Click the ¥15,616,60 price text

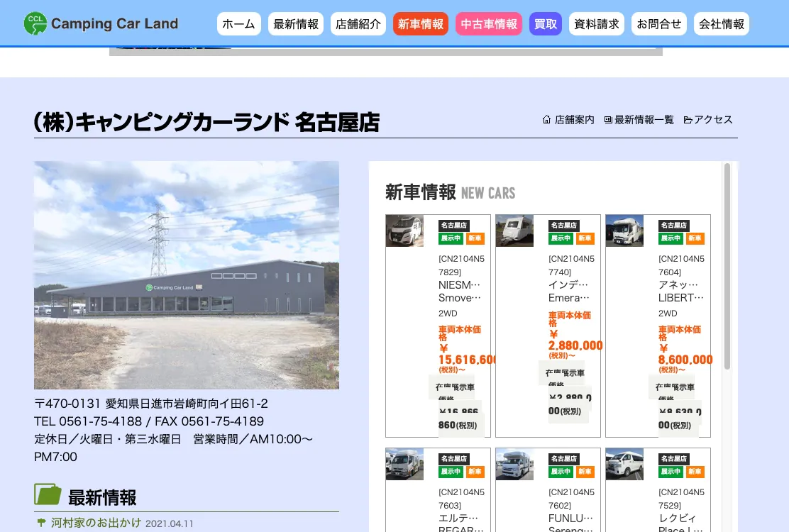tap(467, 355)
